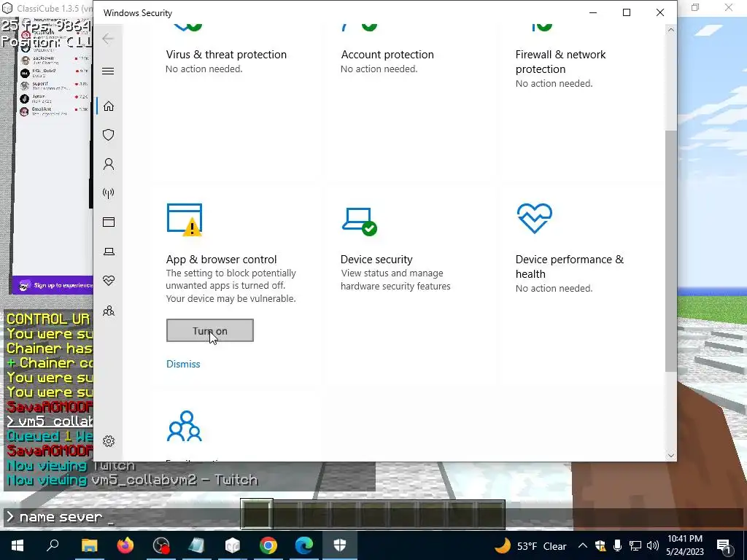The image size is (747, 560).
Task: Open Microsoft Edge from the taskbar
Action: pos(304,545)
